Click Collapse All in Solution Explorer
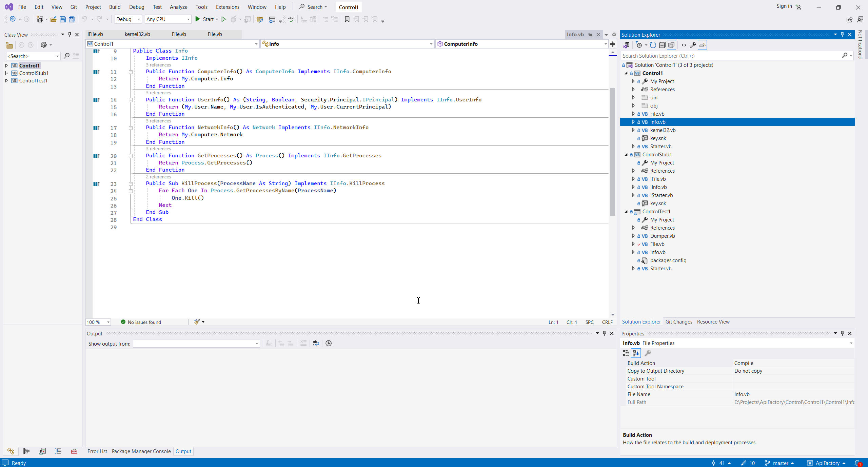The height and width of the screenshot is (467, 868). (x=662, y=45)
